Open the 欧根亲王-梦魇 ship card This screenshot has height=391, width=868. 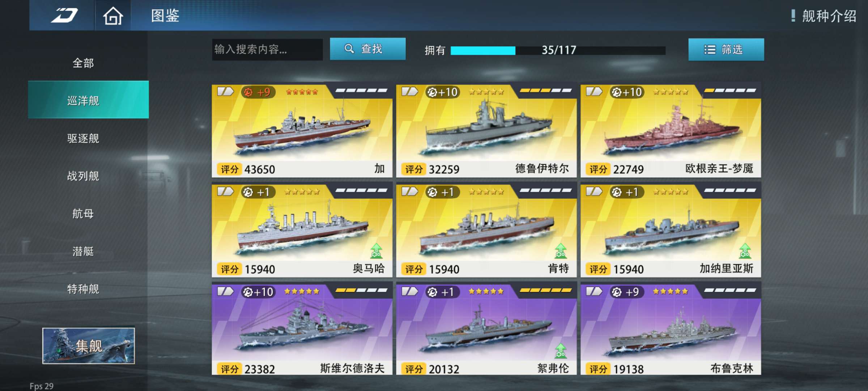671,131
